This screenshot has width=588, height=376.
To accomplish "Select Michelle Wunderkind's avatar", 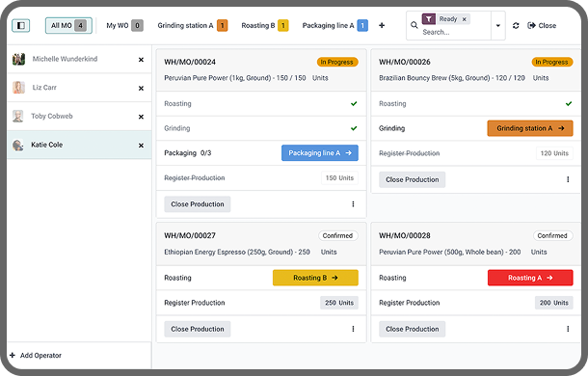I will pos(18,59).
